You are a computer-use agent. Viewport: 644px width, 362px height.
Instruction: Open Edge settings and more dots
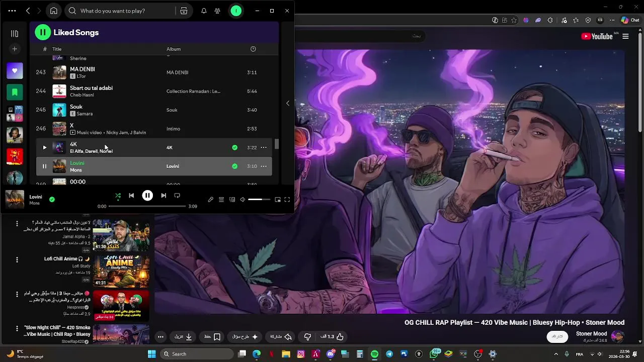(x=612, y=20)
